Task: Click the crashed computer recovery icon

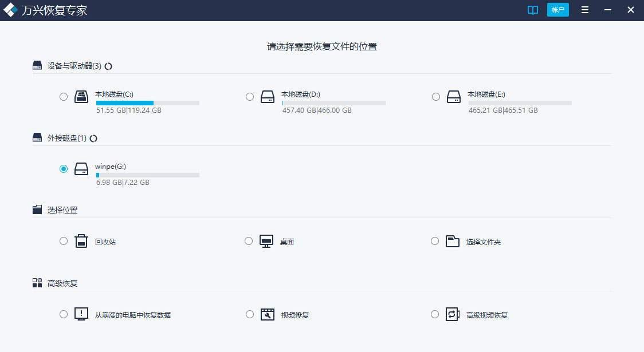Action: (x=81, y=314)
